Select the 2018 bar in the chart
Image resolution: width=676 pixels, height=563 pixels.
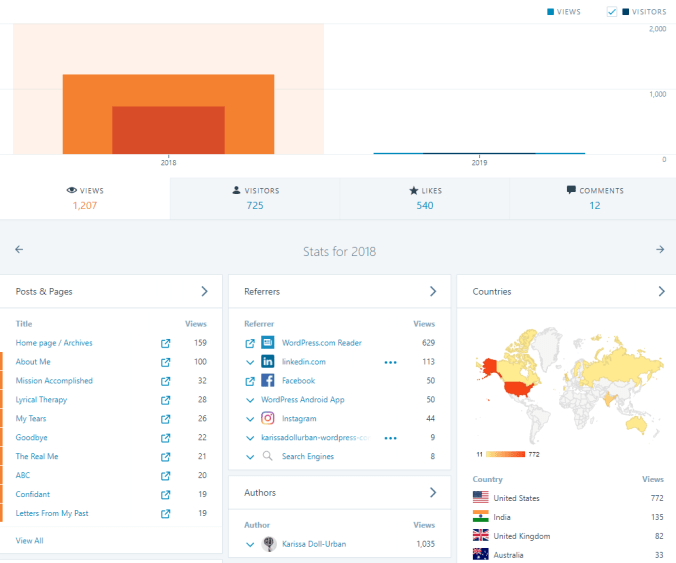point(168,114)
